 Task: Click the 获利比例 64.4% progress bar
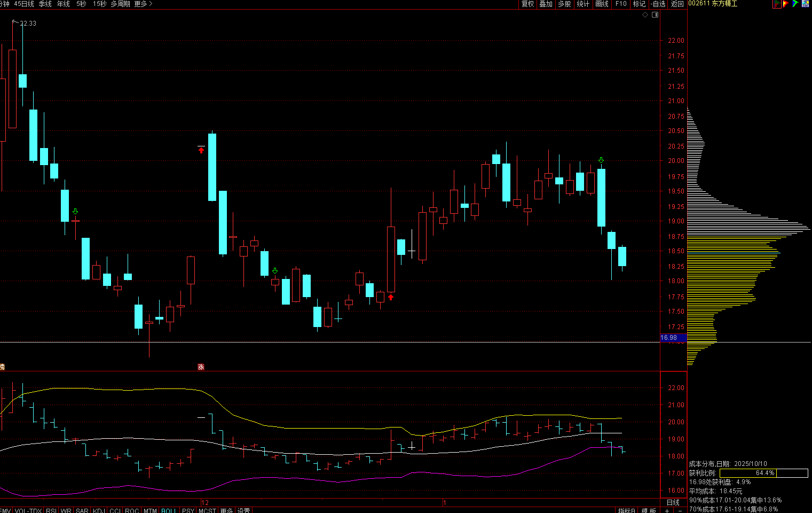763,473
